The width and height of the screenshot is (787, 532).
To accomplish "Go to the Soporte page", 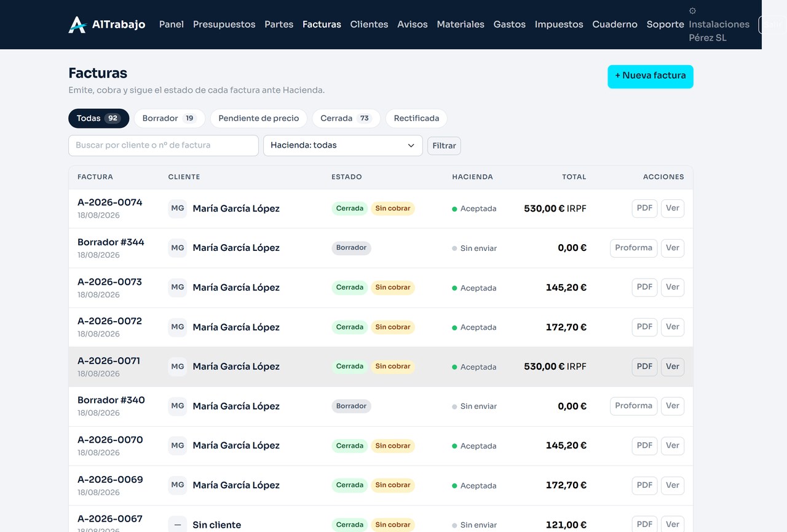I will click(x=665, y=25).
